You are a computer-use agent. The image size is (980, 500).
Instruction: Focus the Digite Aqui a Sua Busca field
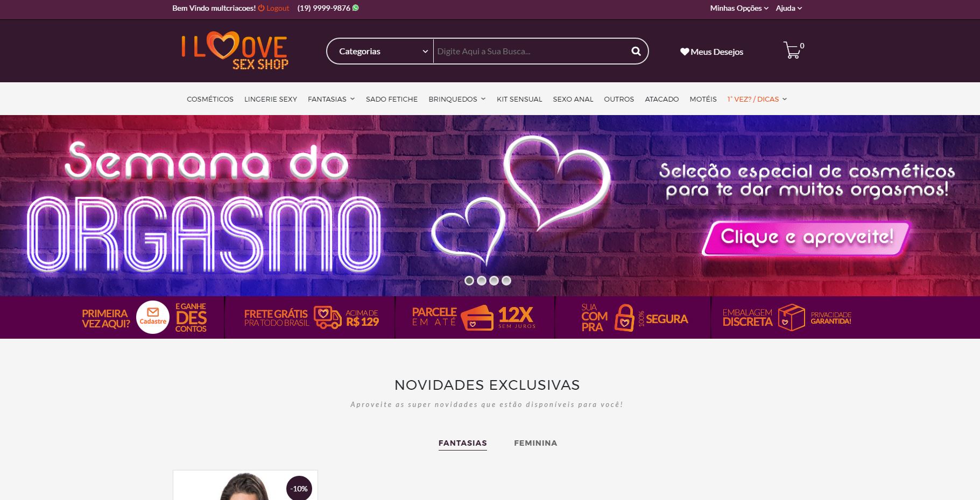coord(530,51)
